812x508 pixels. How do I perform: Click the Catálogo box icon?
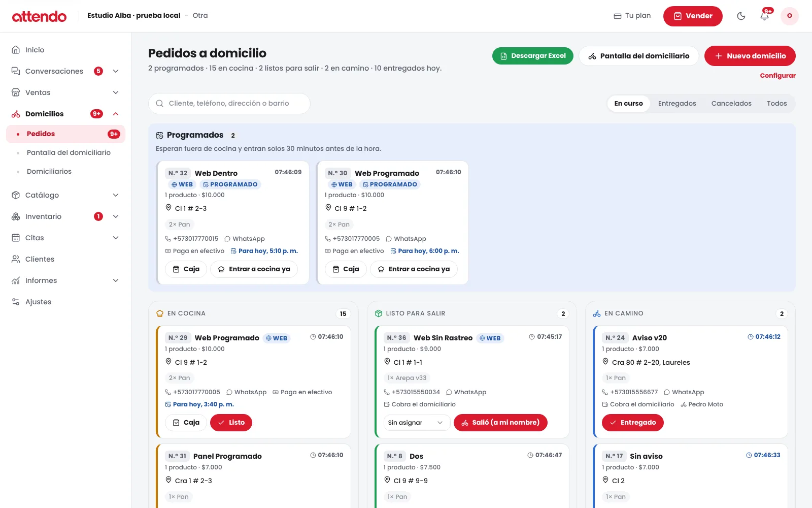(16, 195)
